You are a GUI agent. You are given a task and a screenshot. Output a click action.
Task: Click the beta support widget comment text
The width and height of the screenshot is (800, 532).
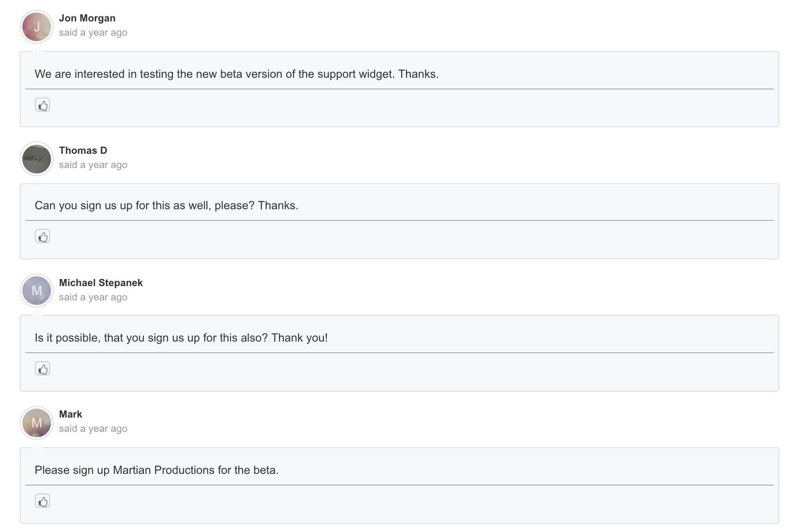pos(236,74)
